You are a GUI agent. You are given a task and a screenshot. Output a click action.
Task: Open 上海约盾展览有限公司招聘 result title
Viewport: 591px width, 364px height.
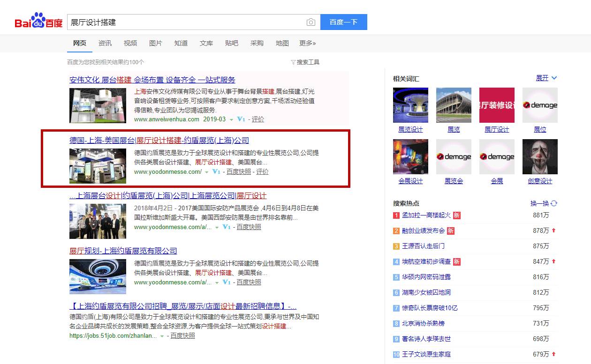(183, 306)
